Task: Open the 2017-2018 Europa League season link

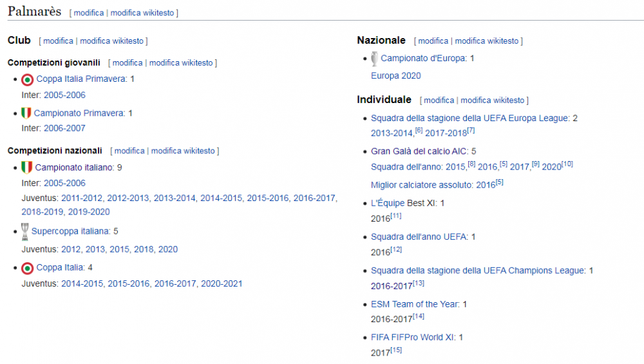Action: click(446, 133)
